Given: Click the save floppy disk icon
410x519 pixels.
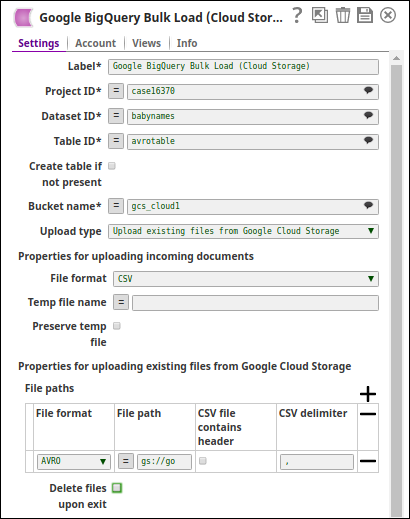Looking at the screenshot, I should pyautogui.click(x=365, y=15).
